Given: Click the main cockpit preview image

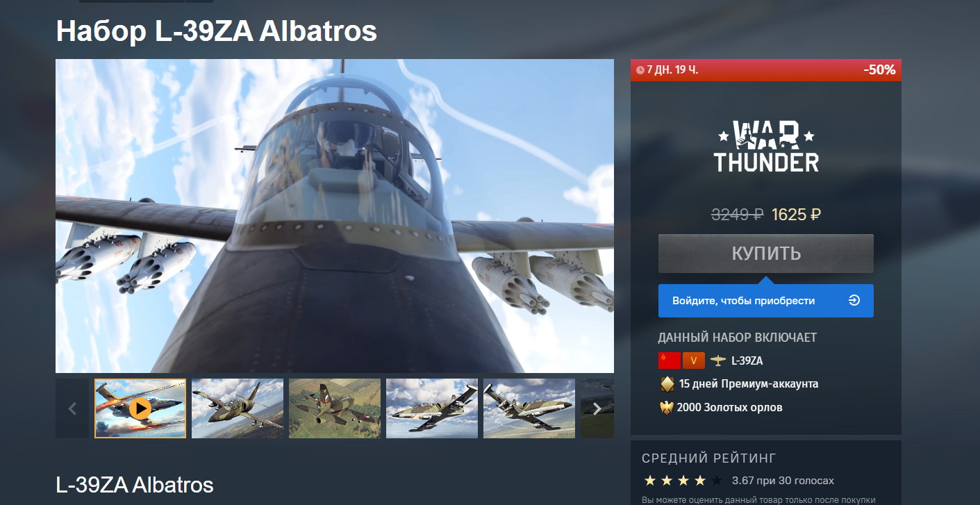Looking at the screenshot, I should point(335,216).
